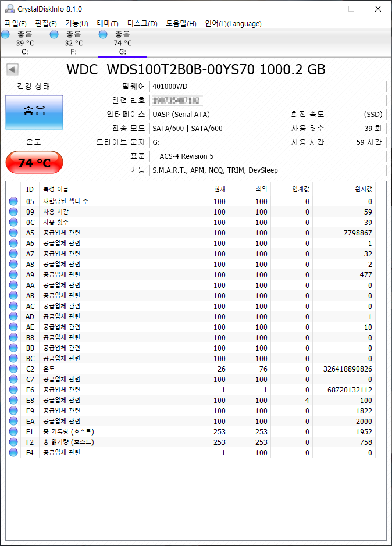This screenshot has height=546, width=392.
Task: Click the blurred serial number field
Action: click(x=202, y=101)
